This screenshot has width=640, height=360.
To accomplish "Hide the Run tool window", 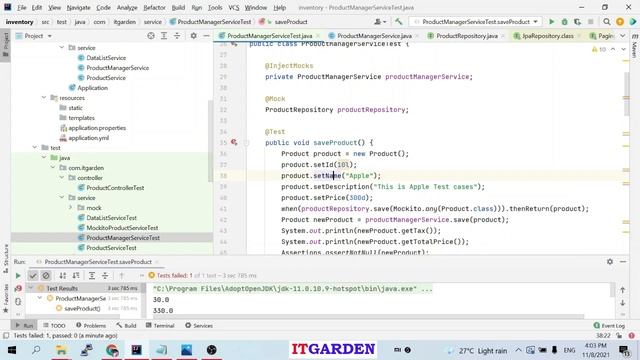I will [x=623, y=262].
